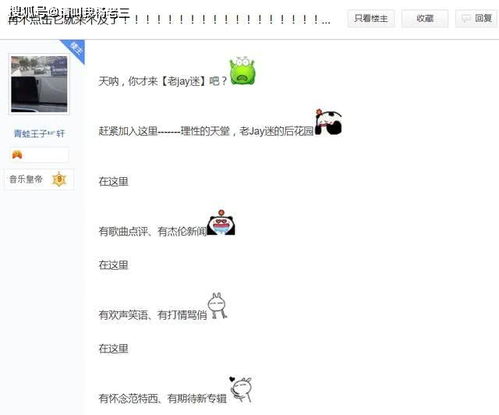Click the line 赶紧加入这里 理性的天堂

pyautogui.click(x=206, y=131)
